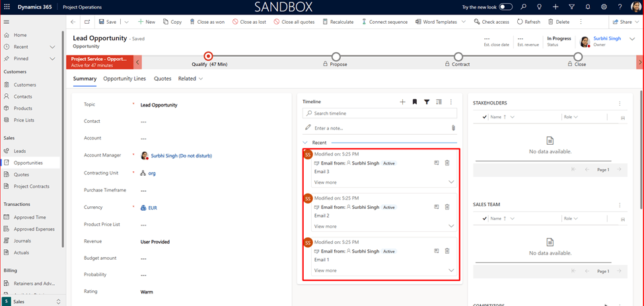Screen dimensions: 644x306
Task: Open the search icon in top bar
Action: coord(524,7)
